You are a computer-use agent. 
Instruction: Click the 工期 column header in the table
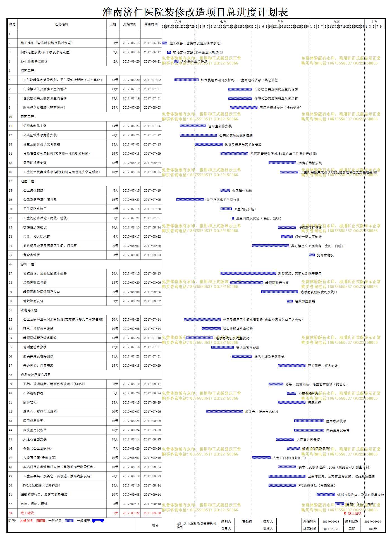113,24
